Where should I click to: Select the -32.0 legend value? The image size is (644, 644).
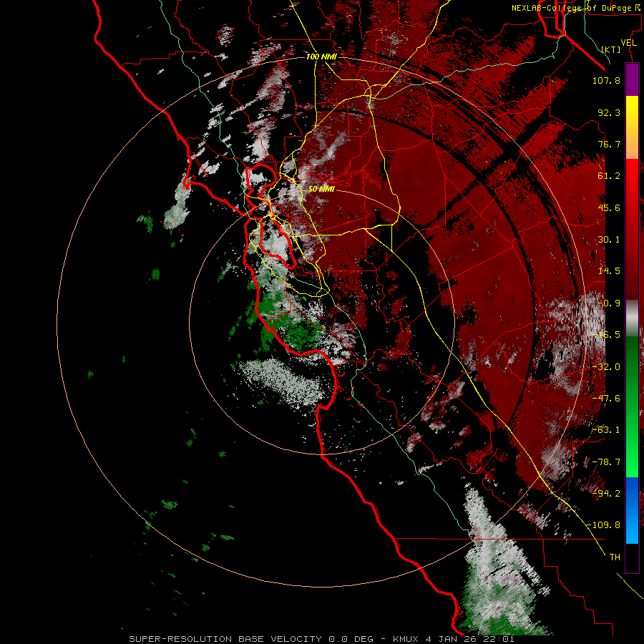606,367
